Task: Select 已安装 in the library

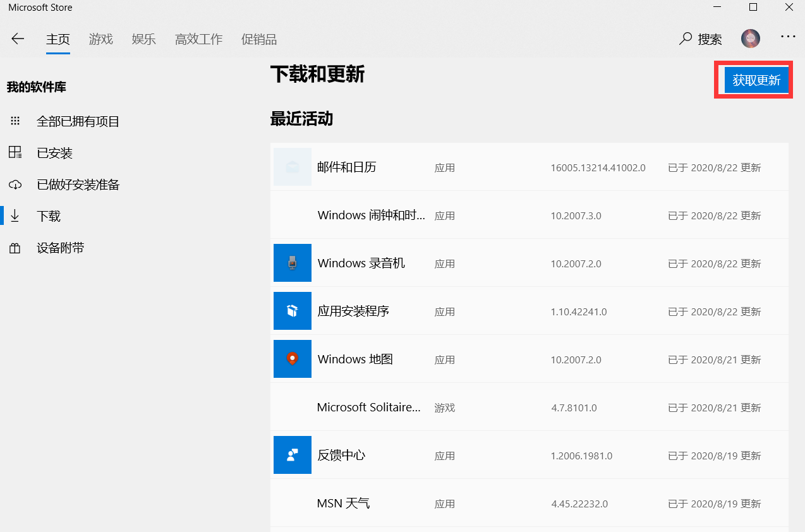Action: coord(55,153)
